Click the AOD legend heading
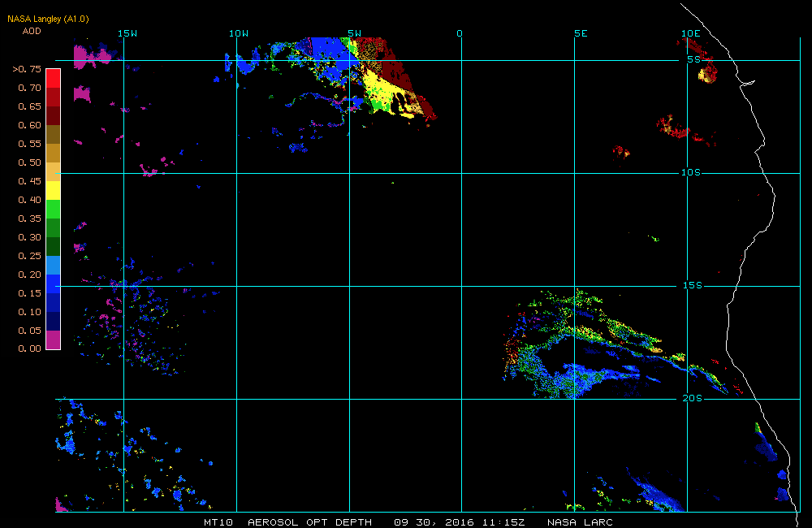The width and height of the screenshot is (812, 528). (32, 31)
